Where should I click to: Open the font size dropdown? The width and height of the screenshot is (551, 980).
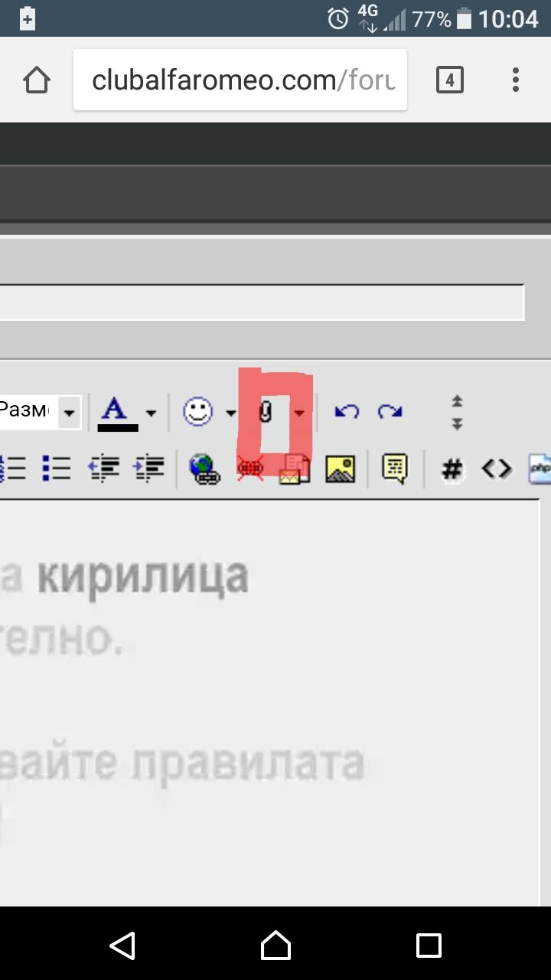(x=69, y=413)
